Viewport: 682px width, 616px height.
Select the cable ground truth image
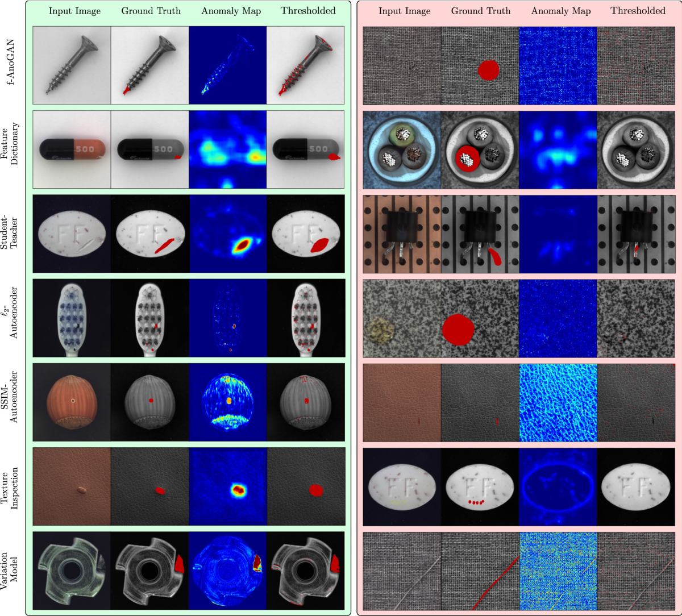pyautogui.click(x=480, y=149)
